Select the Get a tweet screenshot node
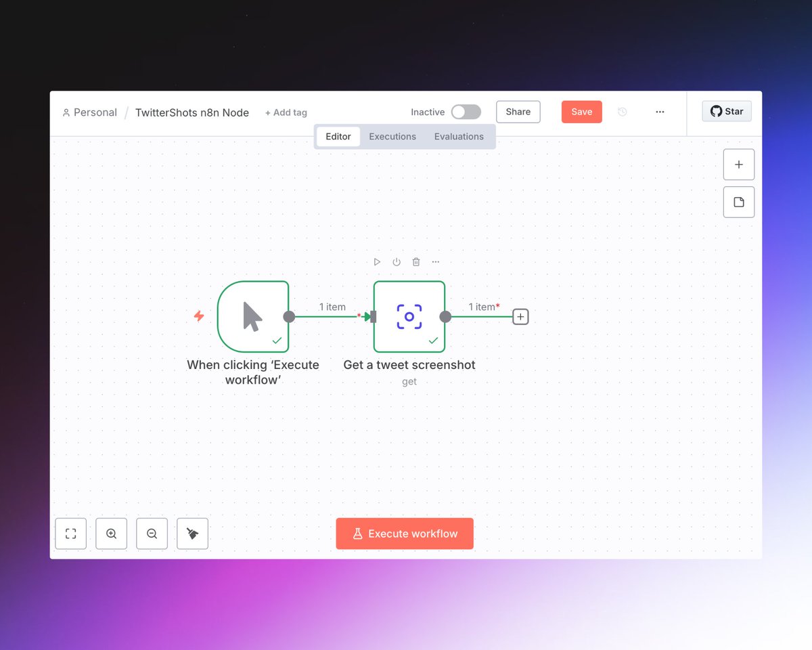812x650 pixels. (x=409, y=317)
